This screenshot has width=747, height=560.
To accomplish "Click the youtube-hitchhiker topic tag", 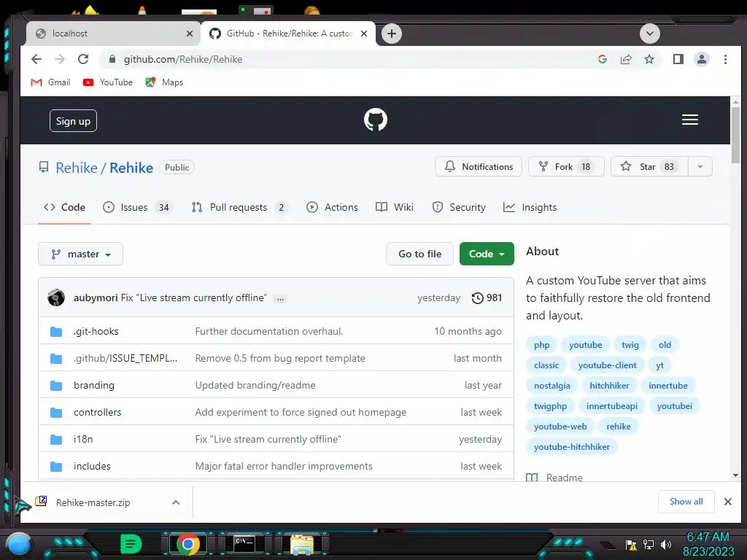I will click(x=572, y=447).
